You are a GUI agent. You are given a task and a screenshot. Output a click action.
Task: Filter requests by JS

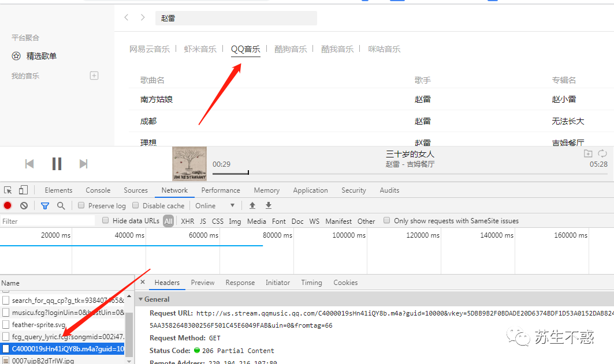(203, 222)
